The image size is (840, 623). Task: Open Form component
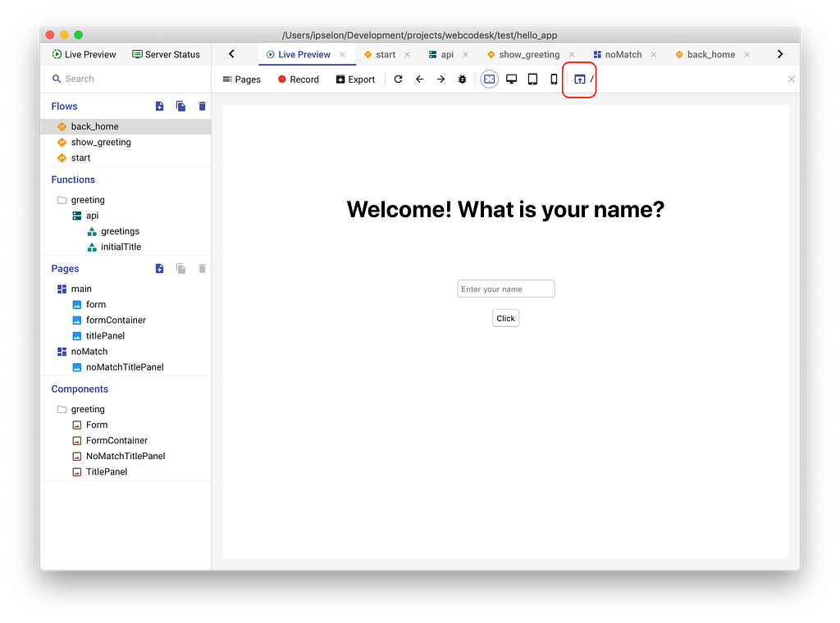click(x=126, y=425)
